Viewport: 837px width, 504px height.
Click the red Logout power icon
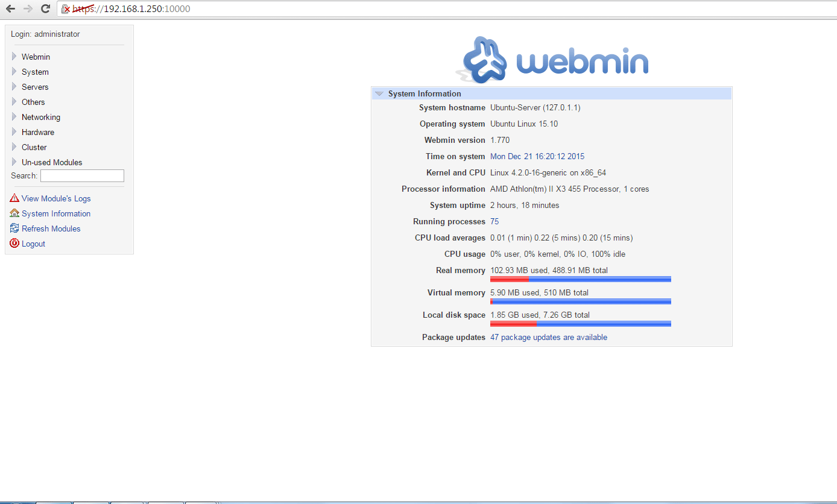[x=14, y=244]
